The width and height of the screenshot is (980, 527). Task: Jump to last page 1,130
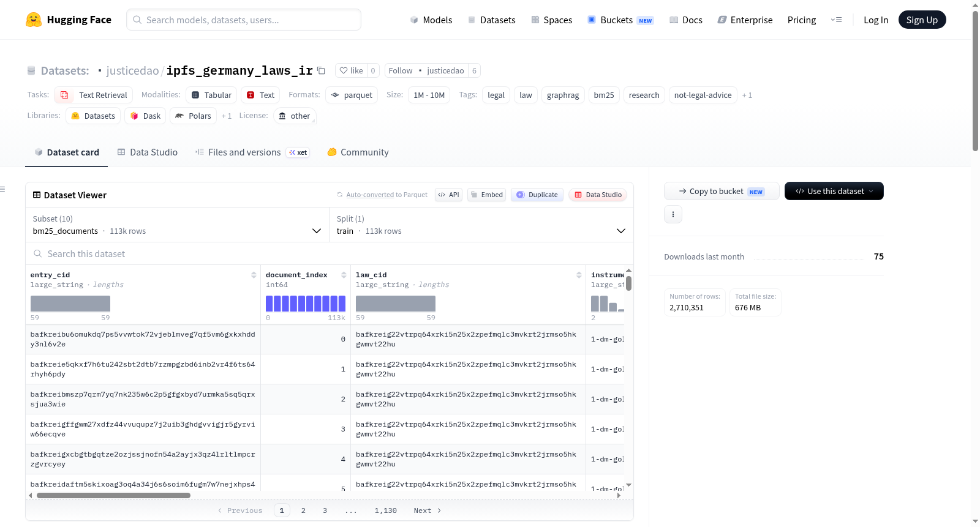pyautogui.click(x=386, y=510)
